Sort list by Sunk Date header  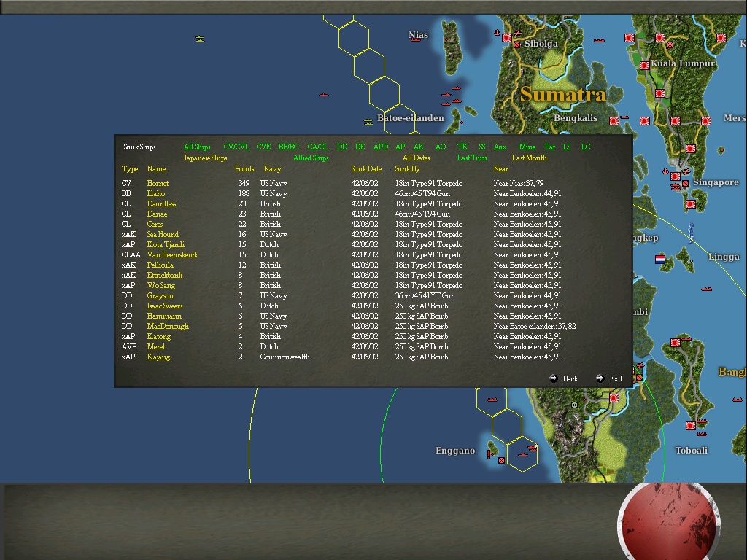click(366, 168)
